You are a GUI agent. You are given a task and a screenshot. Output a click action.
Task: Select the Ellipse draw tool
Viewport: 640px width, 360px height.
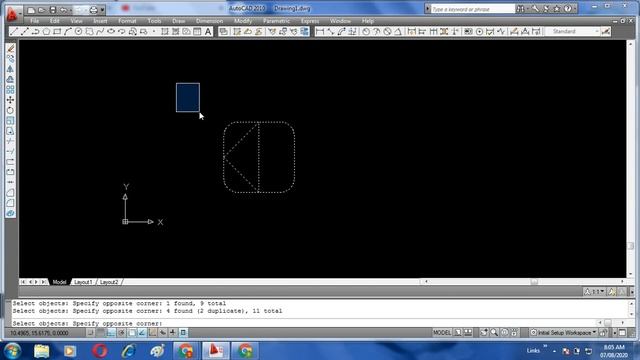click(x=111, y=31)
